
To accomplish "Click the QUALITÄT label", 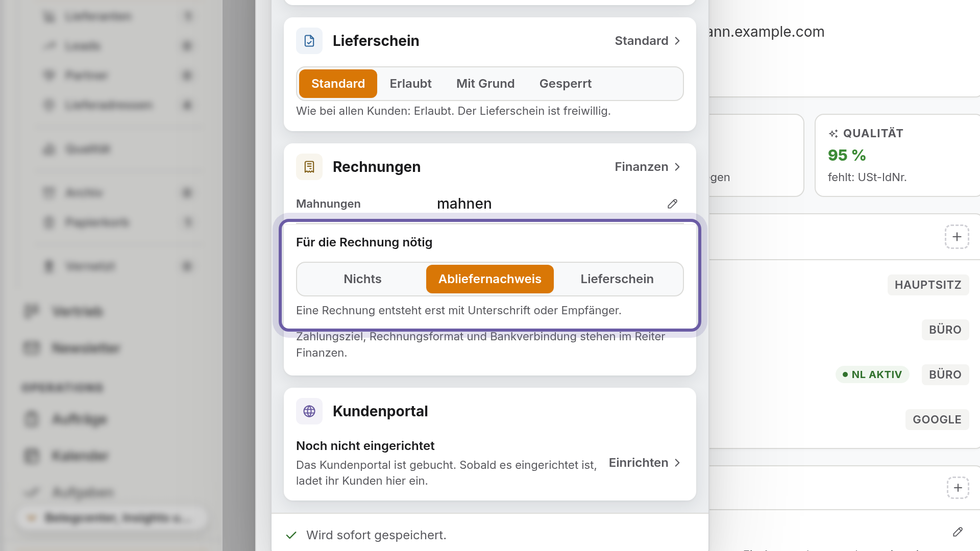I will tap(873, 134).
